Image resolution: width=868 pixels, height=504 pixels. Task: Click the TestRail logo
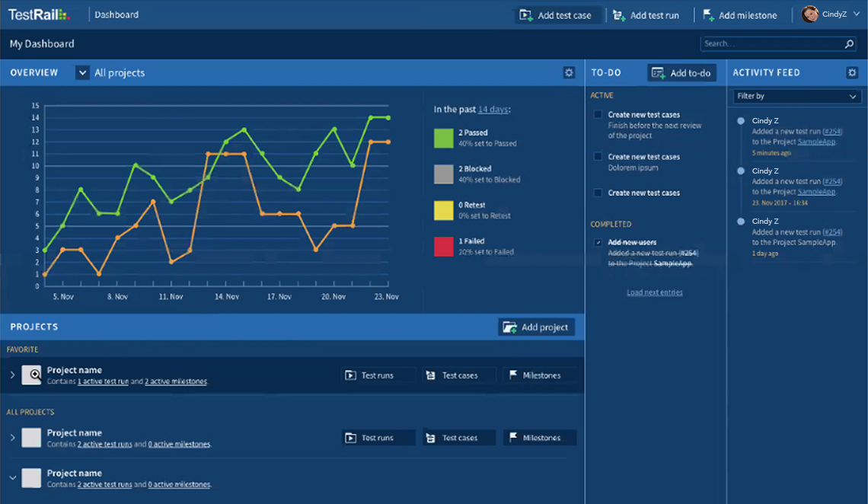[x=38, y=14]
